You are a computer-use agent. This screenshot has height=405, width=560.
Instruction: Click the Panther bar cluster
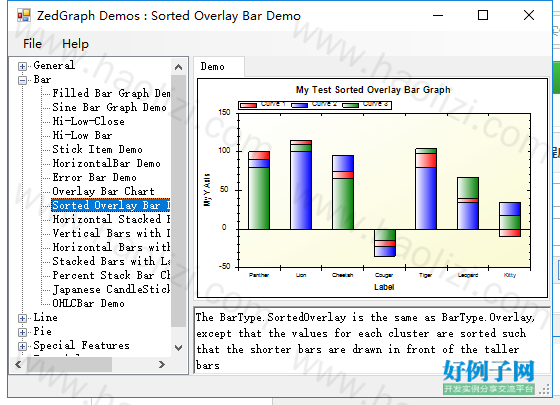pos(259,190)
